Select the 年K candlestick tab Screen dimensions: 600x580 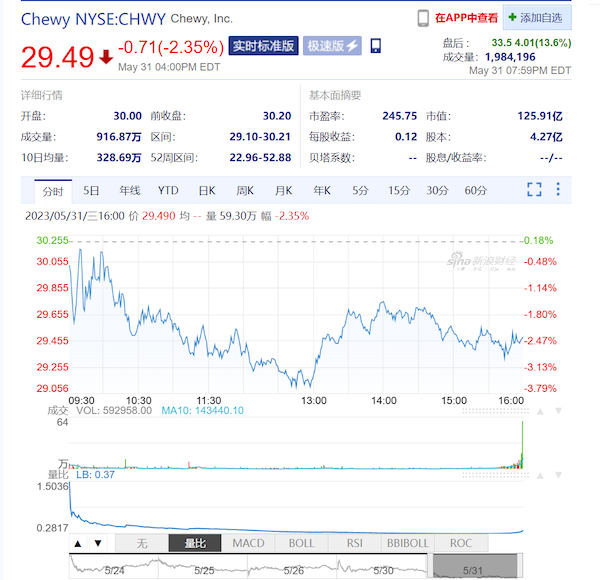pyautogui.click(x=322, y=191)
